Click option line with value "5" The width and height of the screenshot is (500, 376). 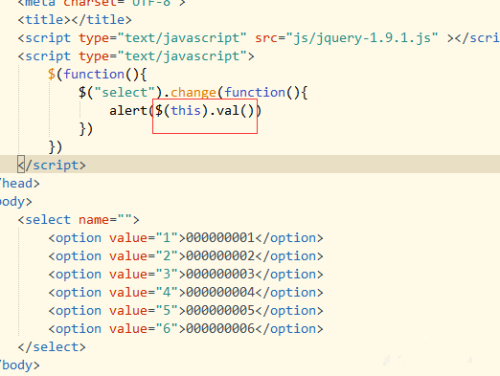(x=186, y=311)
